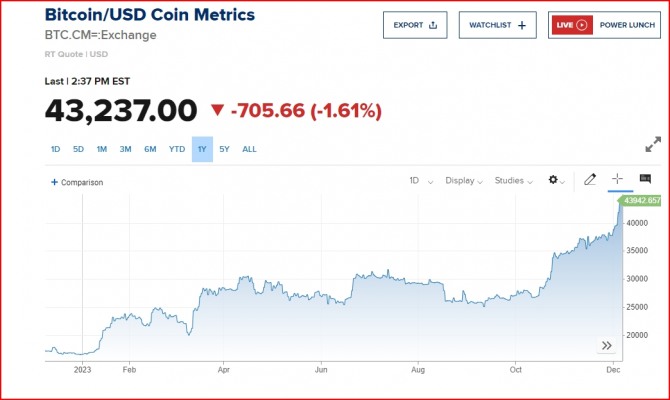
Task: Click the plus icon on Watchlist
Action: [x=521, y=25]
